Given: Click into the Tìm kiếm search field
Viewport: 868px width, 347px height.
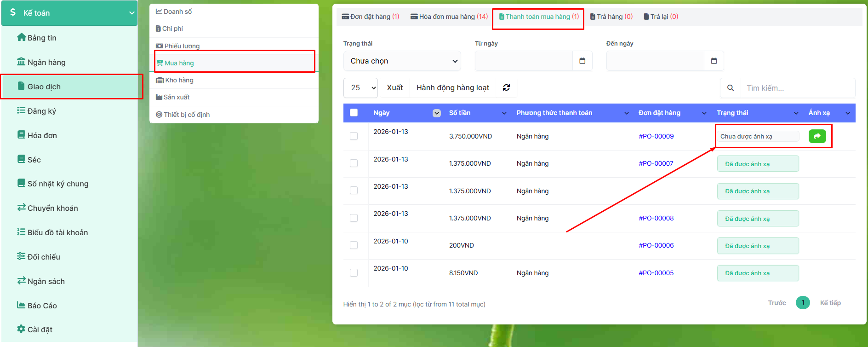Looking at the screenshot, I should (797, 88).
